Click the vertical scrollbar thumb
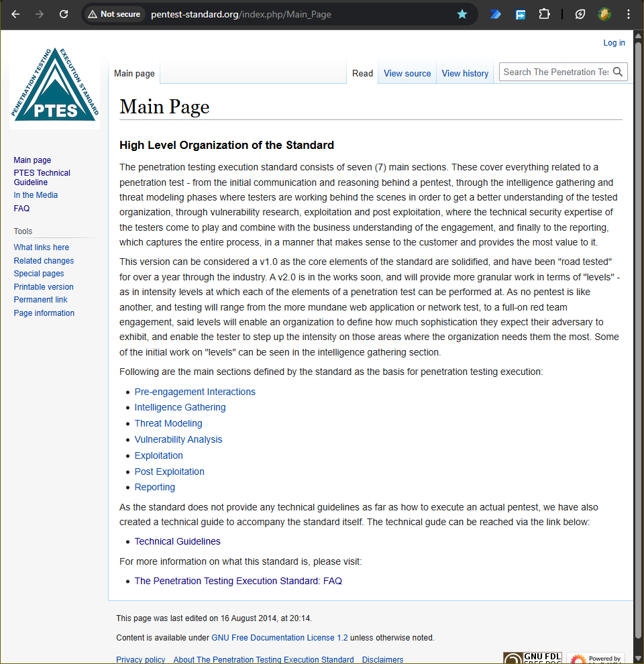644x664 pixels. pos(638,340)
